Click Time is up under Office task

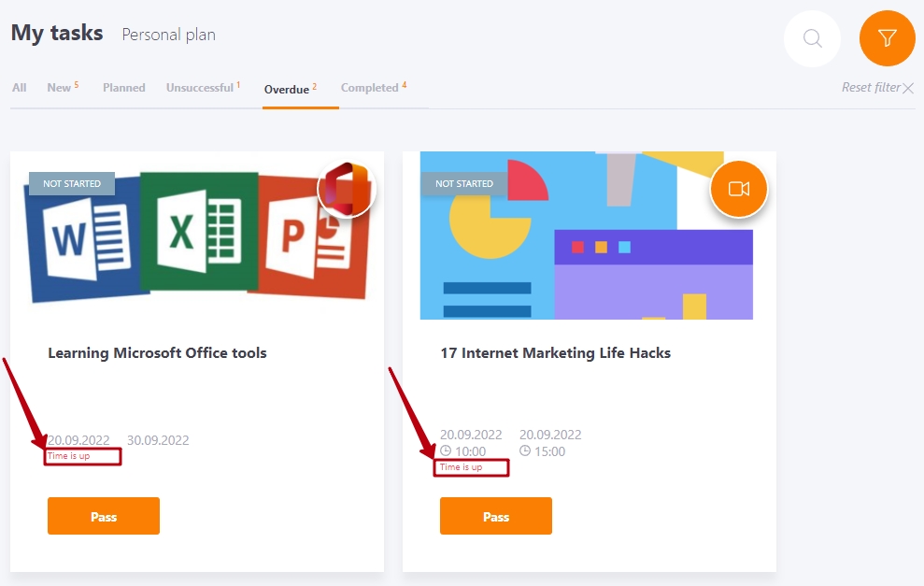pos(69,456)
